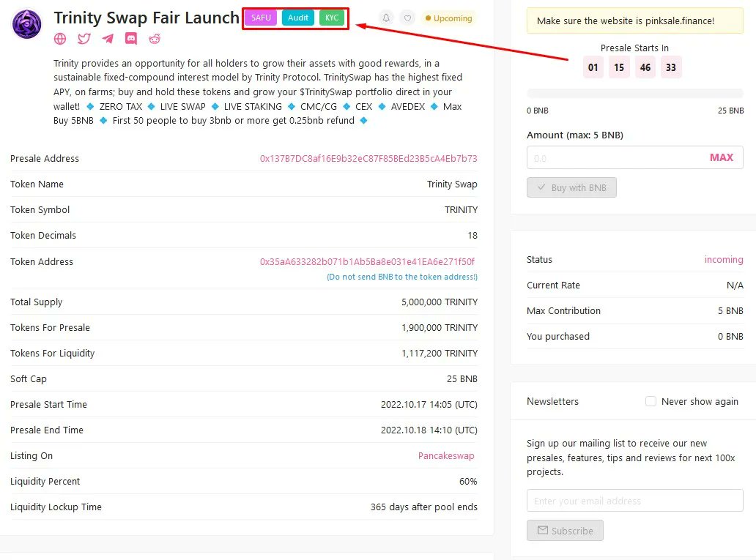Favorite the presale using the heart icon
The image size is (756, 560).
click(x=408, y=18)
